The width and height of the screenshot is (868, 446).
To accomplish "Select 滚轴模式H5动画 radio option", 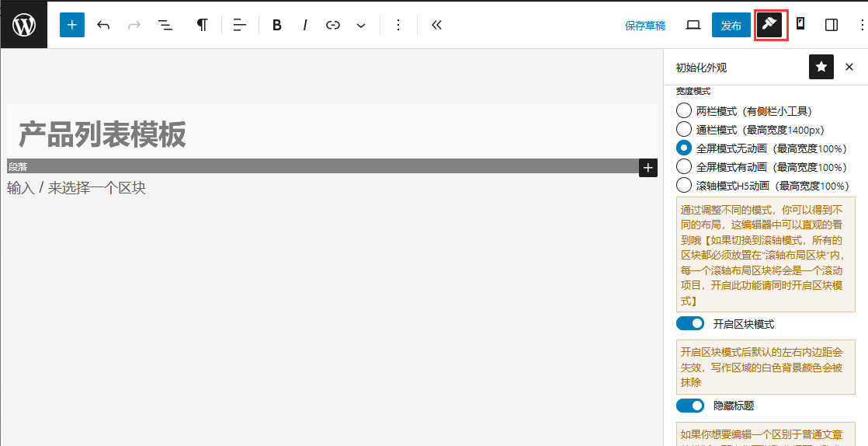I will click(x=684, y=185).
